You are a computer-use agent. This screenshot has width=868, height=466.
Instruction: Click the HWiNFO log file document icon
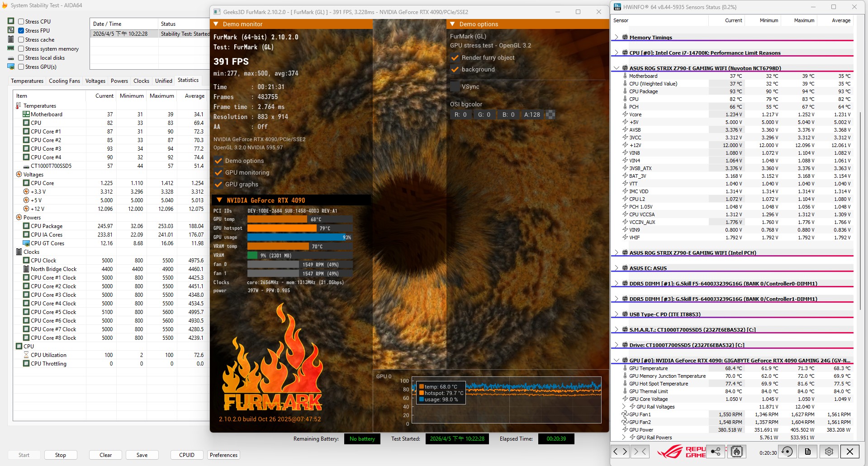[808, 451]
